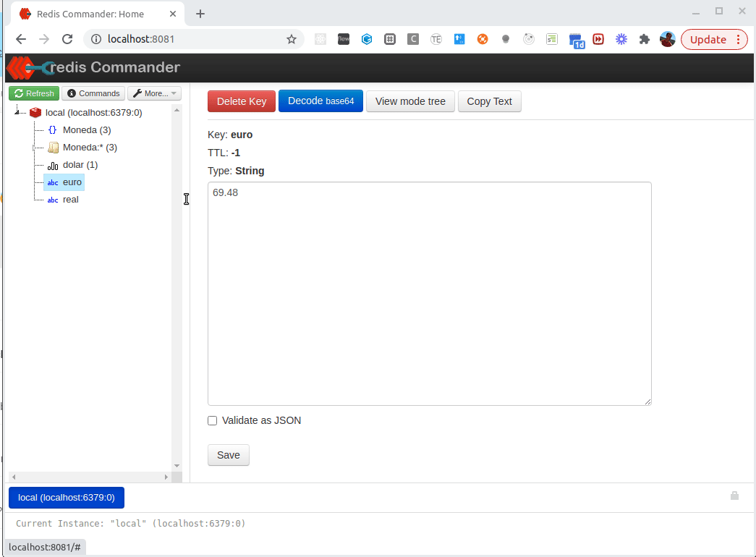Open the Chrome three-dot menu
The image size is (756, 557).
pos(738,40)
